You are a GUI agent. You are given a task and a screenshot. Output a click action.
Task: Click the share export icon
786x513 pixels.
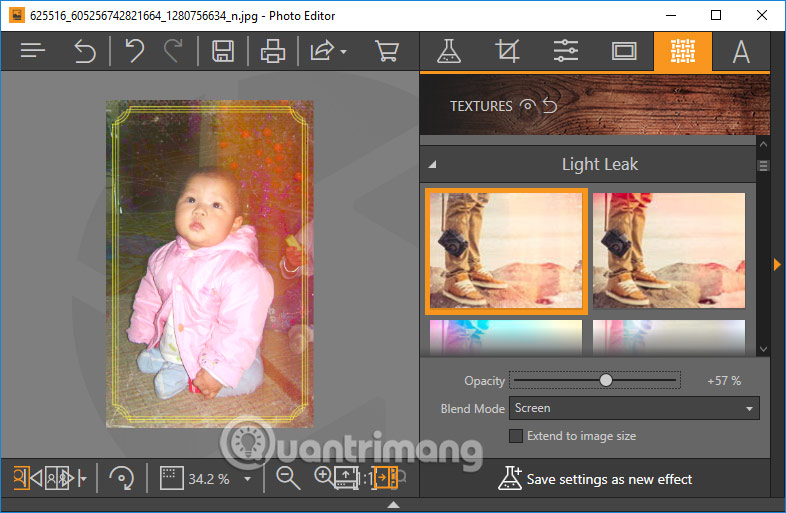click(322, 51)
